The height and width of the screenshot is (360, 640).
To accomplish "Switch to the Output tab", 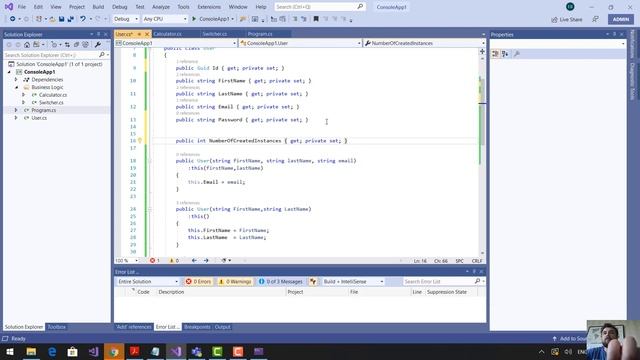I will [222, 327].
